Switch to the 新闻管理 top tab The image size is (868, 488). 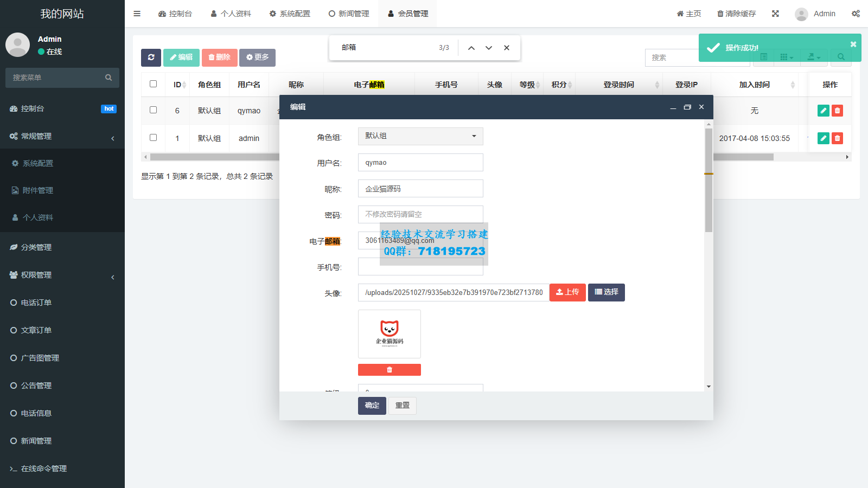[349, 14]
